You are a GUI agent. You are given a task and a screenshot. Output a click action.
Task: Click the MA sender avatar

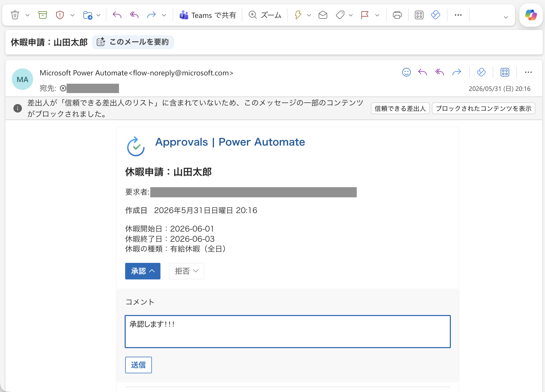pos(22,79)
